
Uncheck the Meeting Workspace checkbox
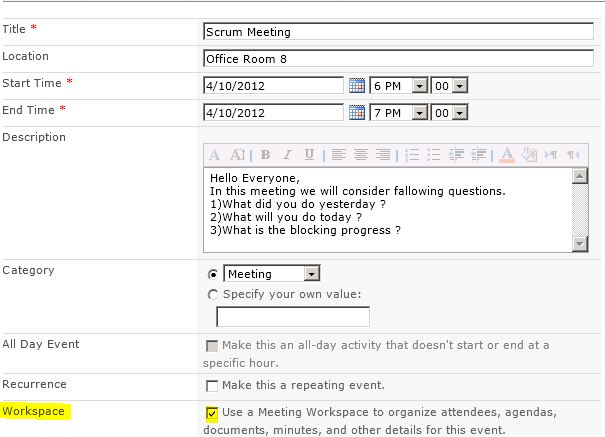[211, 413]
